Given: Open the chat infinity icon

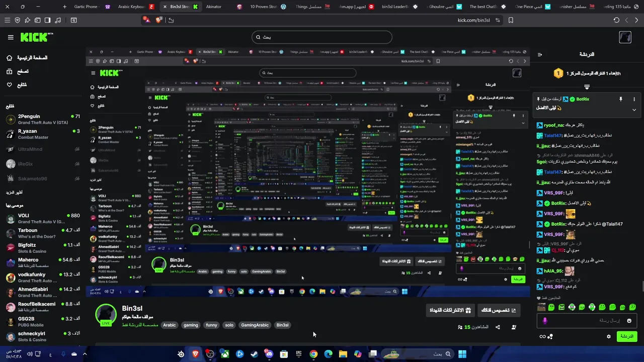Looking at the screenshot, I should pyautogui.click(x=542, y=336).
